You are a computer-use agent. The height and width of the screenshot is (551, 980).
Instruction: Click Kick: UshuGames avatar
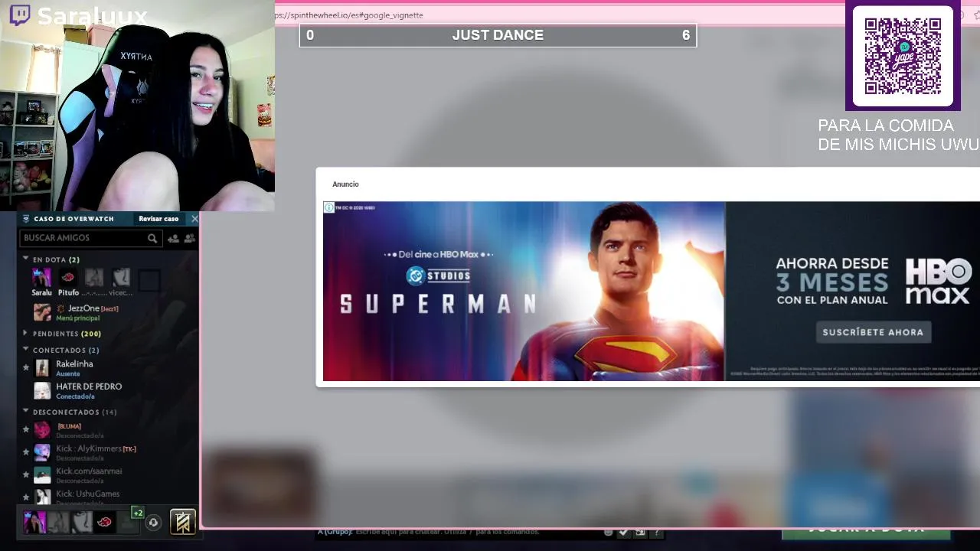(x=42, y=497)
